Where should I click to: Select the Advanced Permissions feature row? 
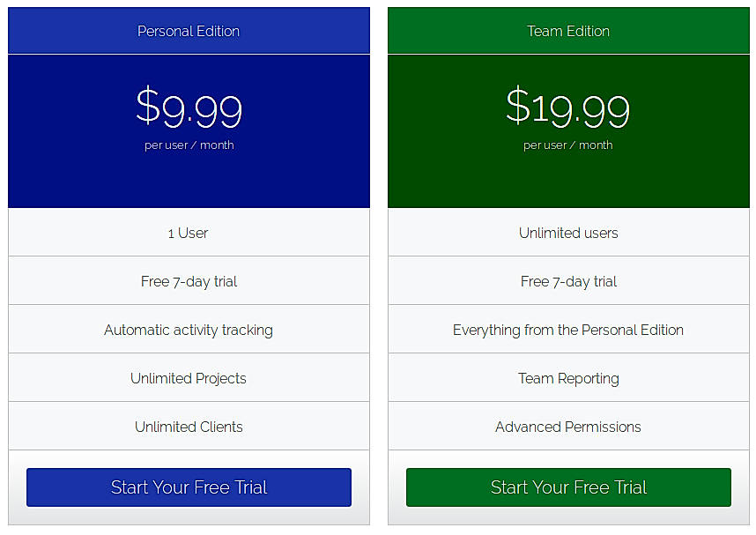point(568,426)
